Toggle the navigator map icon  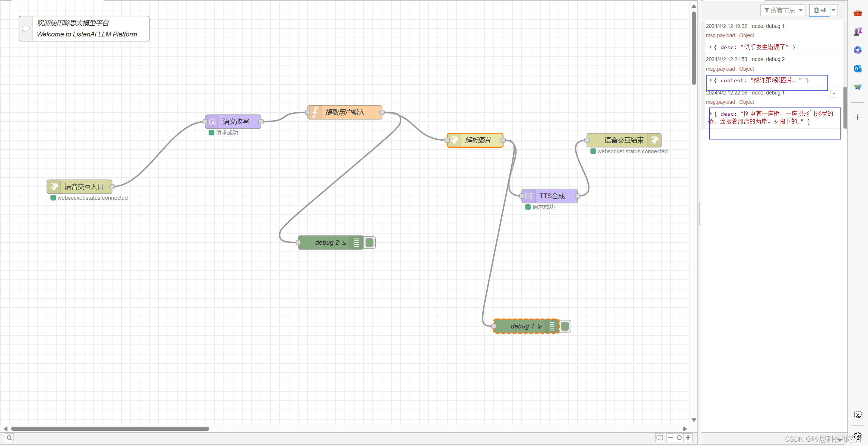[x=660, y=438]
